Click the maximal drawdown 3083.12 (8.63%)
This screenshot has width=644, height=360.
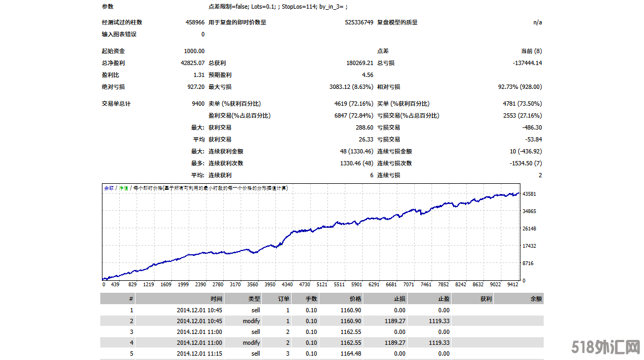[351, 87]
